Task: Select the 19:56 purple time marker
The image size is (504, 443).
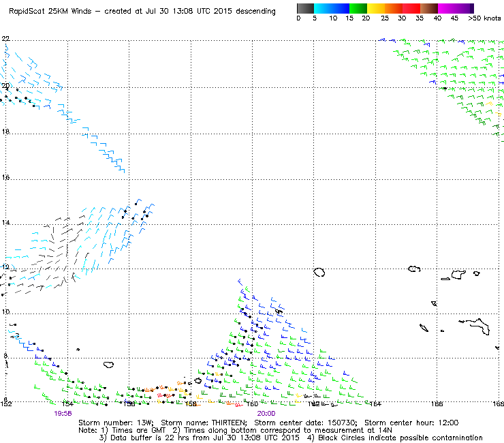Action: (x=63, y=414)
